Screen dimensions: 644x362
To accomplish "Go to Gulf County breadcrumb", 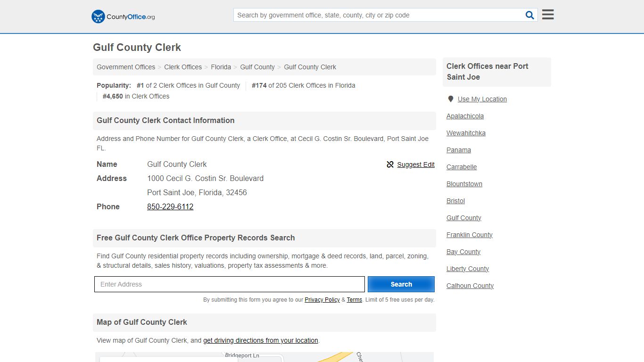I will tap(257, 67).
